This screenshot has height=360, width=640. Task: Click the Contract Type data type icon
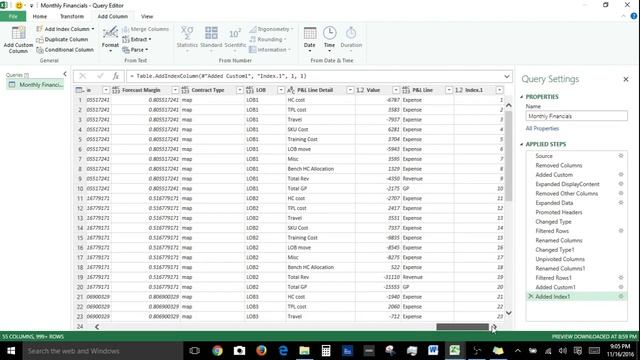pyautogui.click(x=185, y=90)
